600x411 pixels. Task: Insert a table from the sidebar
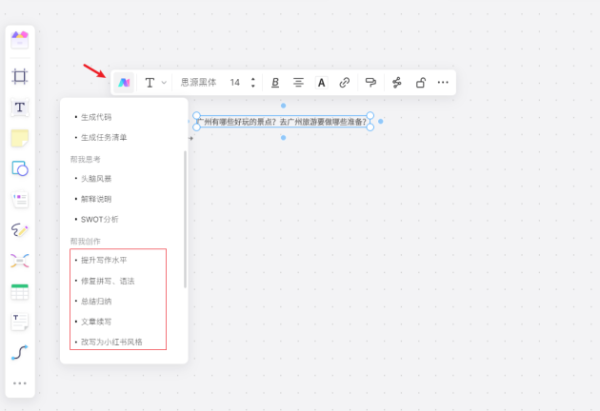tap(19, 292)
